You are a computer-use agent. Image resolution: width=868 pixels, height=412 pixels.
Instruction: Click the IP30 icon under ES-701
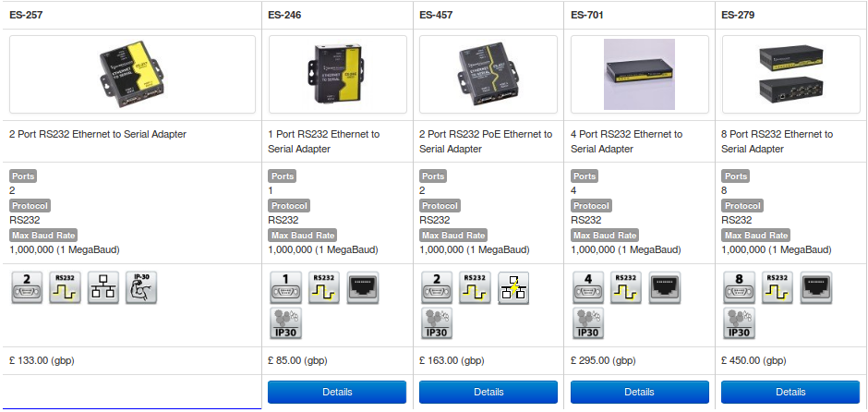(x=587, y=323)
